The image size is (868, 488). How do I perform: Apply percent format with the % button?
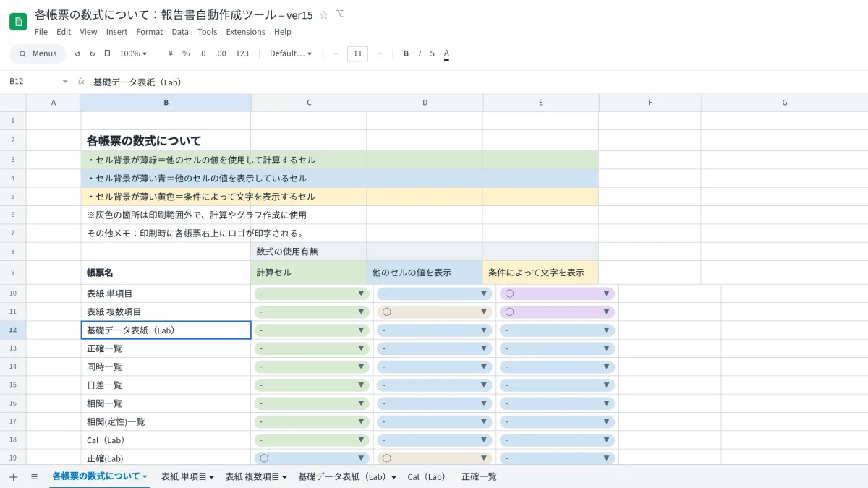(x=186, y=53)
